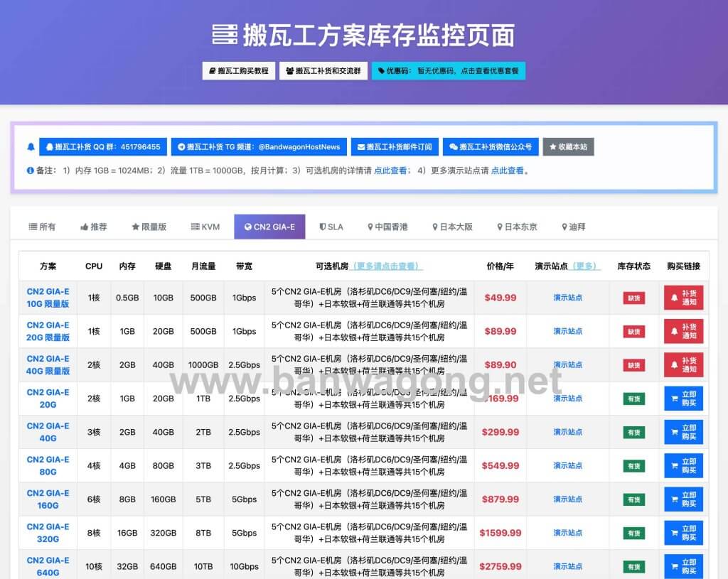The image size is (728, 579).
Task: Open the KVM tab
Action: [205, 227]
